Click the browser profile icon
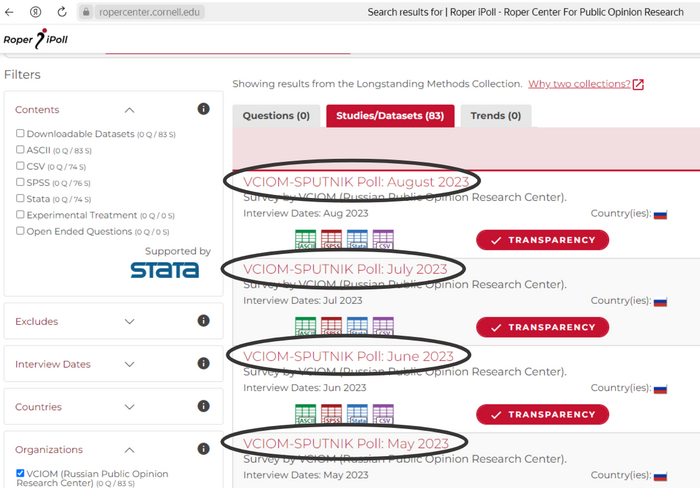 pyautogui.click(x=35, y=12)
